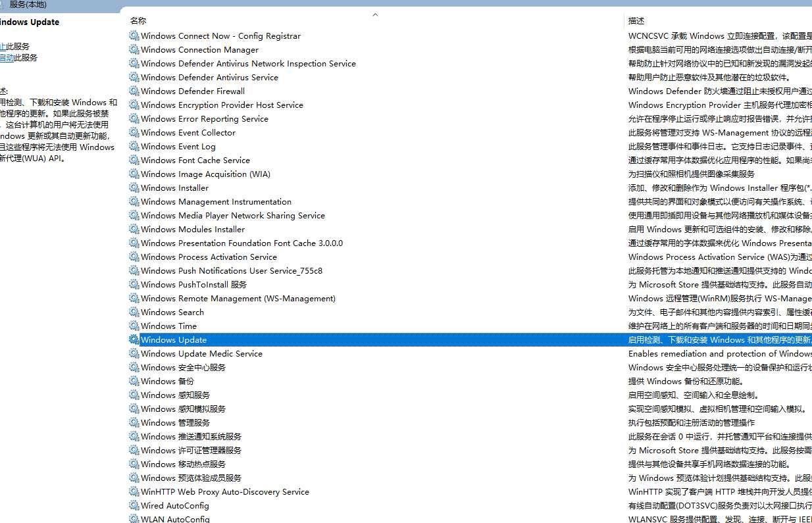Select gear icon of Windows Encryption Provider Host Service
812x523 pixels.
click(x=134, y=105)
